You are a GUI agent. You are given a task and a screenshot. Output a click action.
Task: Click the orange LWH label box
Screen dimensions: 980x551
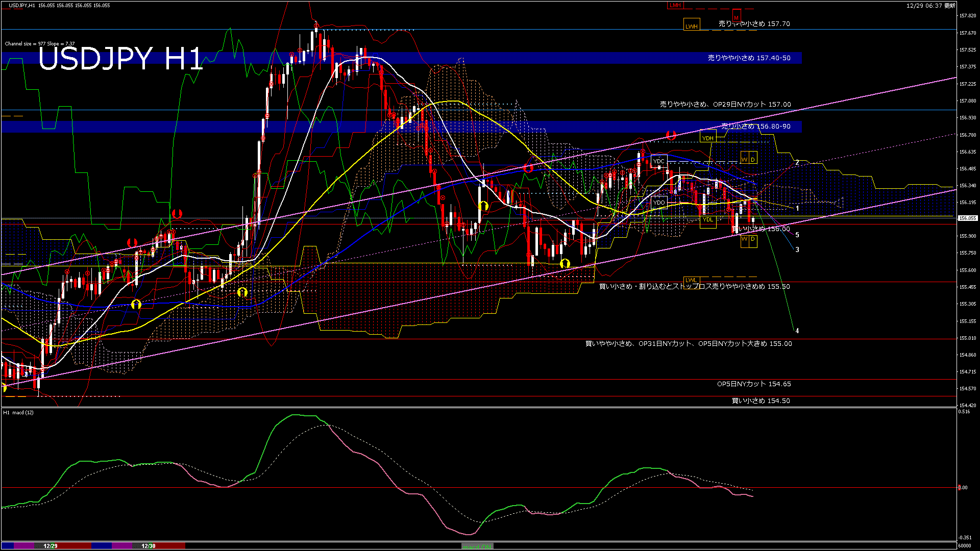[x=692, y=26]
